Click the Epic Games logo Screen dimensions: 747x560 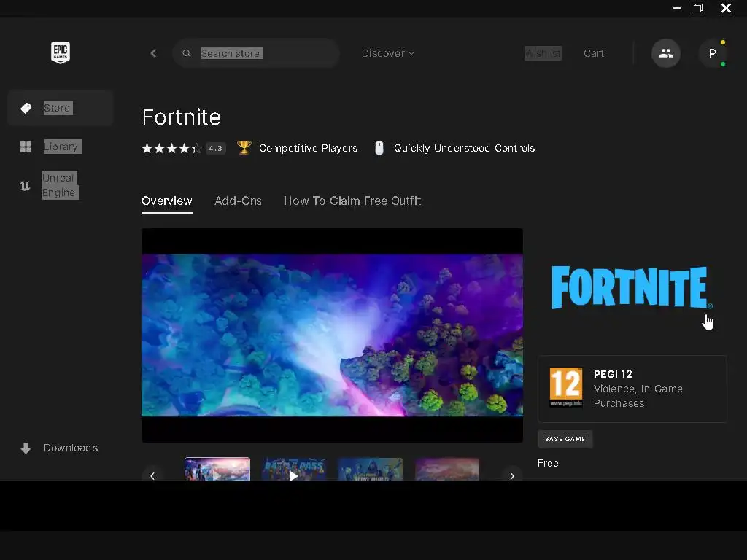61,52
